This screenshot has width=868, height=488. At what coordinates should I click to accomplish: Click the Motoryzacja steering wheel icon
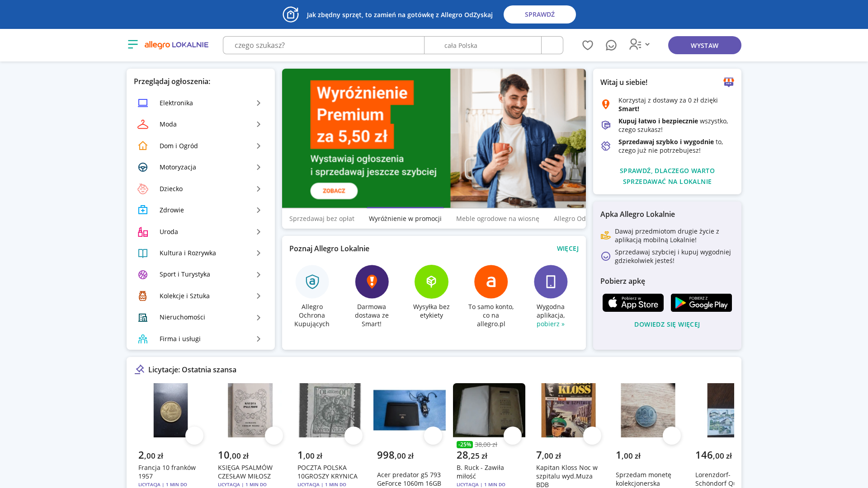pos(143,167)
